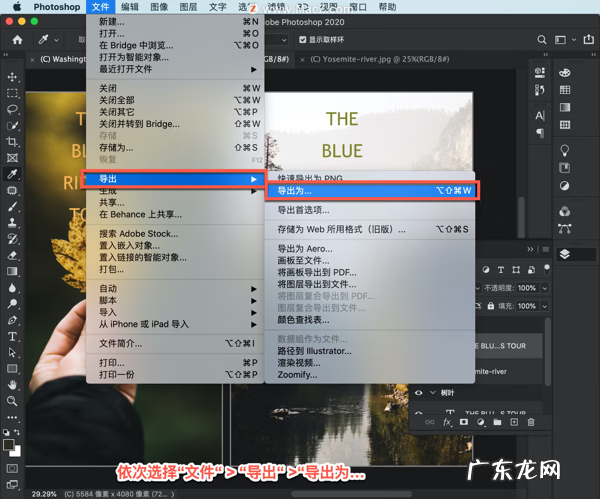The width and height of the screenshot is (600, 499).
Task: Select the Rectangular Marquee tool
Action: point(12,93)
